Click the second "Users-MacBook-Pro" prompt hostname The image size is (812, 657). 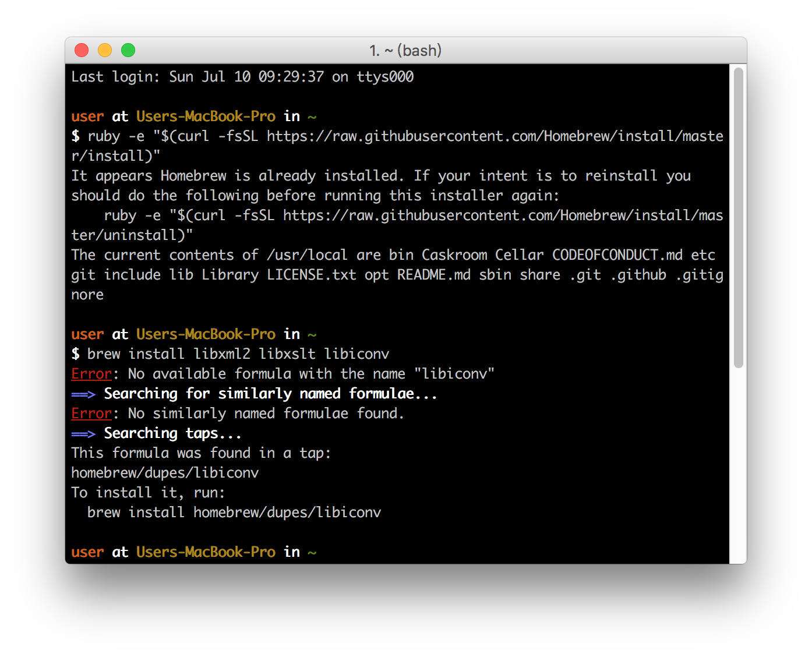pyautogui.click(x=206, y=334)
